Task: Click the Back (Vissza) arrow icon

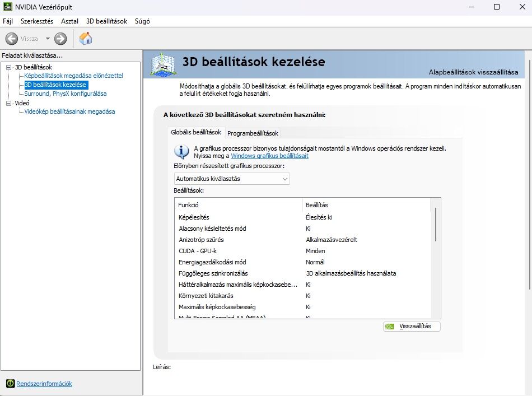Action: pos(12,39)
